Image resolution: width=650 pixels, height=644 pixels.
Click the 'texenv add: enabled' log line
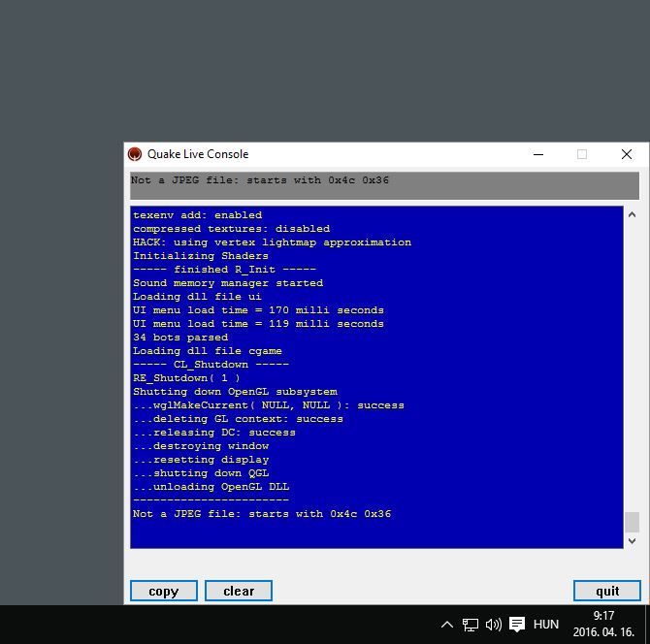(x=197, y=215)
